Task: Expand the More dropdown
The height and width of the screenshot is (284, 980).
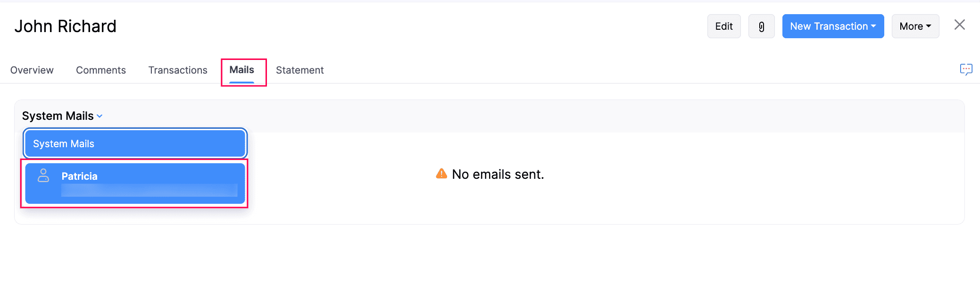Action: point(914,26)
